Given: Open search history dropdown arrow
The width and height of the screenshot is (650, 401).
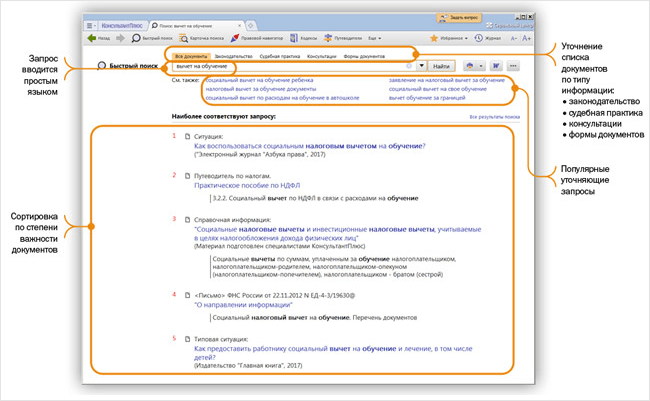Looking at the screenshot, I should 422,65.
